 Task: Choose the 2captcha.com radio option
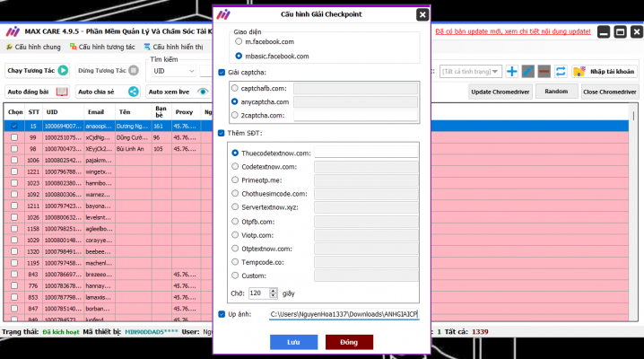pyautogui.click(x=235, y=115)
